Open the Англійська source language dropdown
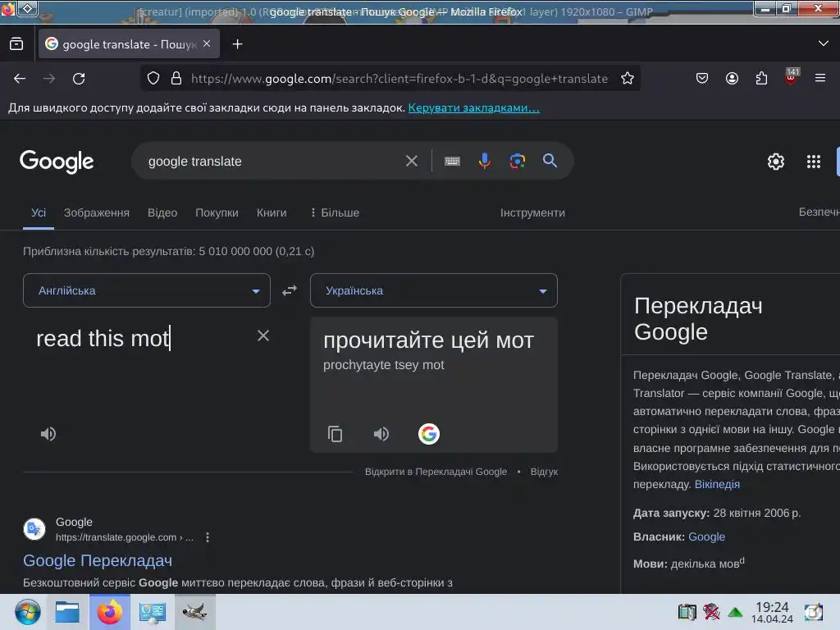The width and height of the screenshot is (840, 630). (x=147, y=290)
